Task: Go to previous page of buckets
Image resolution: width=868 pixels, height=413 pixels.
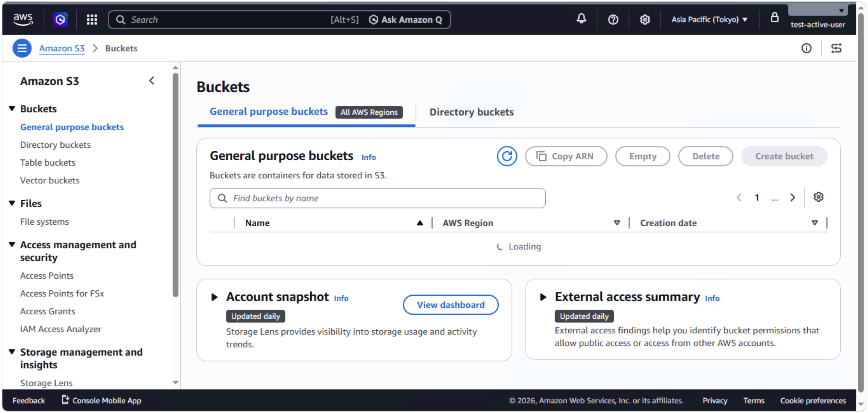Action: tap(739, 198)
